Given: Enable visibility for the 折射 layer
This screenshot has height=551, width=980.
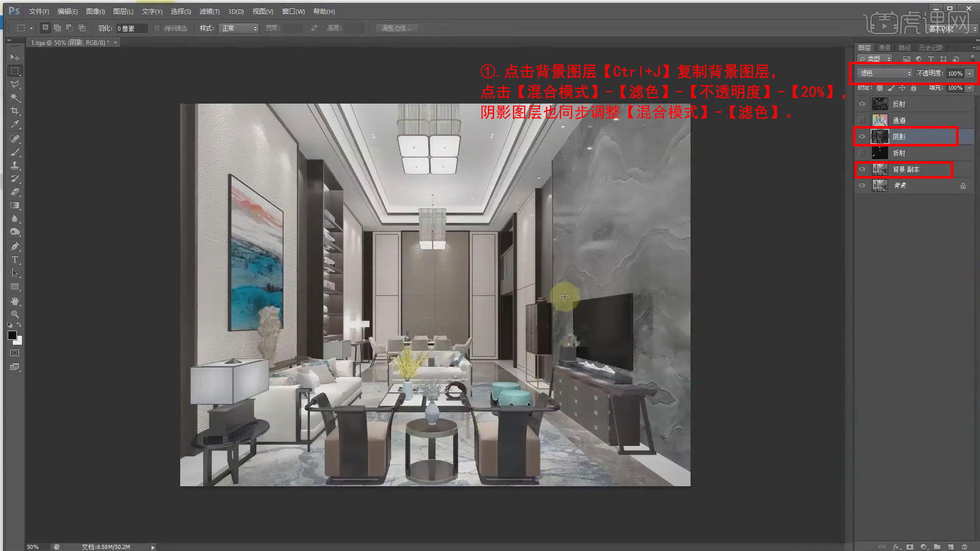Looking at the screenshot, I should click(862, 153).
